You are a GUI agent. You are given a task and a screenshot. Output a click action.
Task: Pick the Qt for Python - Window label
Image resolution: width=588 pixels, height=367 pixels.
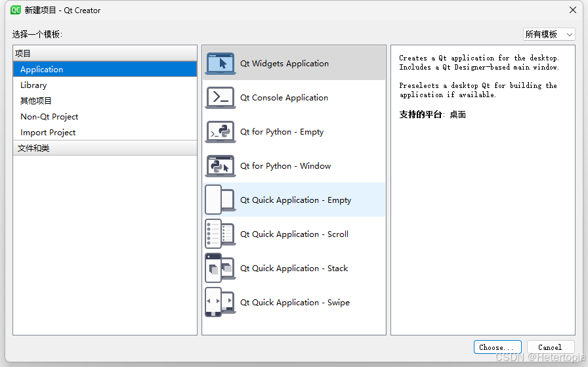coord(285,166)
